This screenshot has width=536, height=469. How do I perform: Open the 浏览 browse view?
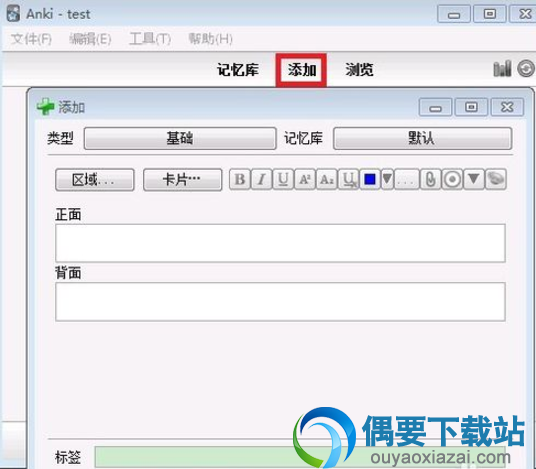(x=359, y=70)
